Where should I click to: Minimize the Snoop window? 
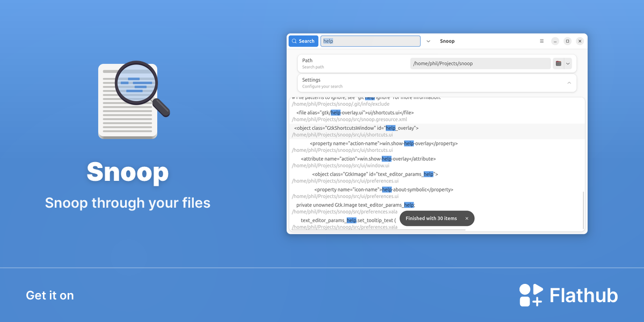(555, 41)
